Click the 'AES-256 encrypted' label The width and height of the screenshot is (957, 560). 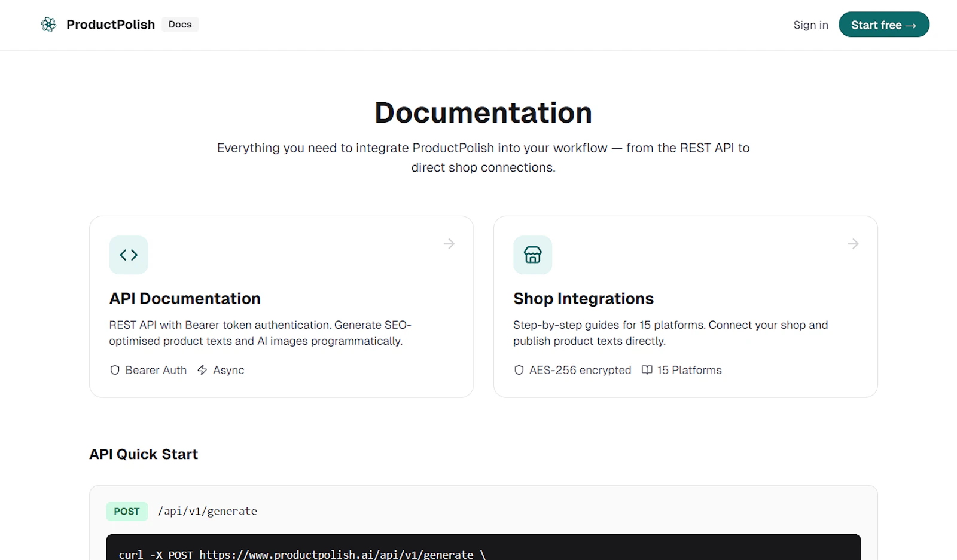click(x=580, y=370)
